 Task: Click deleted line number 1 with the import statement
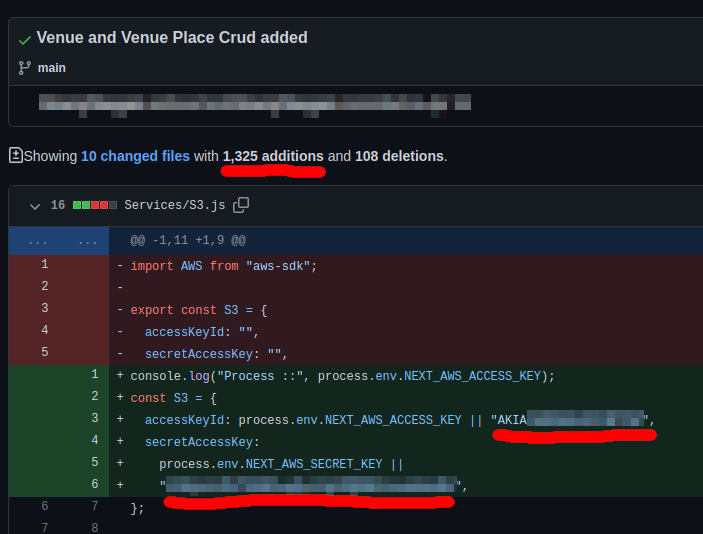click(44, 264)
